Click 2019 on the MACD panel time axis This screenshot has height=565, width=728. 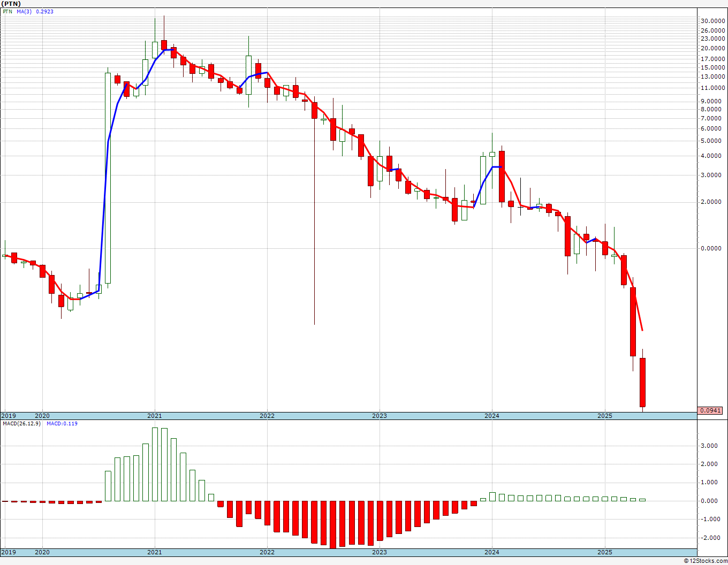8,552
